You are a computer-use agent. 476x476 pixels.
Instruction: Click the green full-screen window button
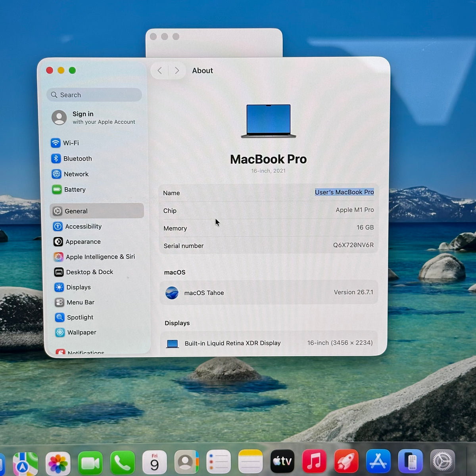[72, 70]
